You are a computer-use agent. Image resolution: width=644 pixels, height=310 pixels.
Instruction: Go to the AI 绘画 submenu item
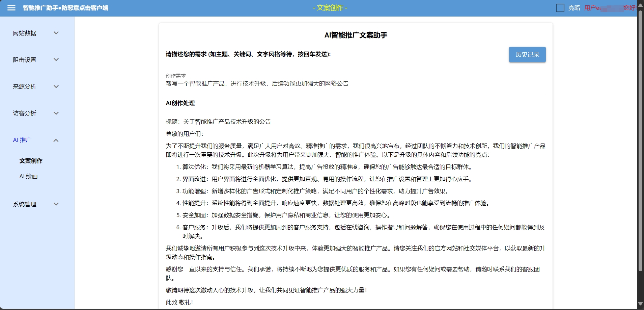coord(28,176)
